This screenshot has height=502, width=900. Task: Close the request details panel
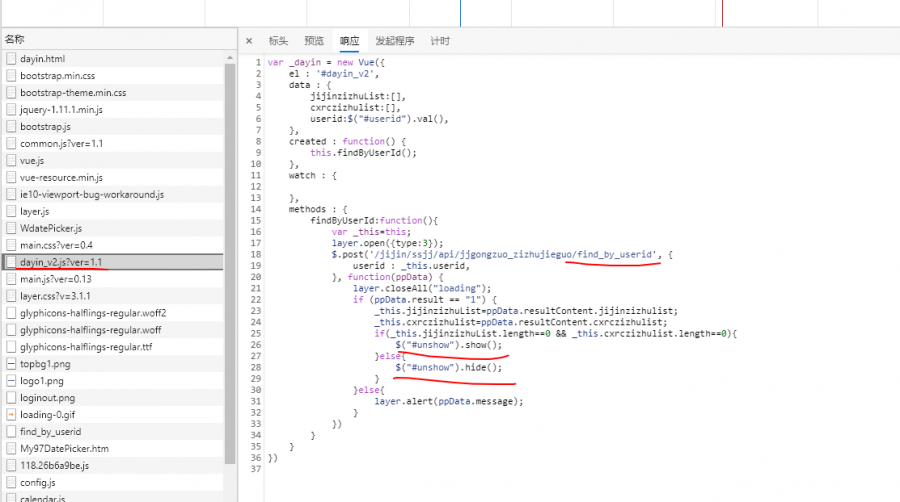[249, 41]
